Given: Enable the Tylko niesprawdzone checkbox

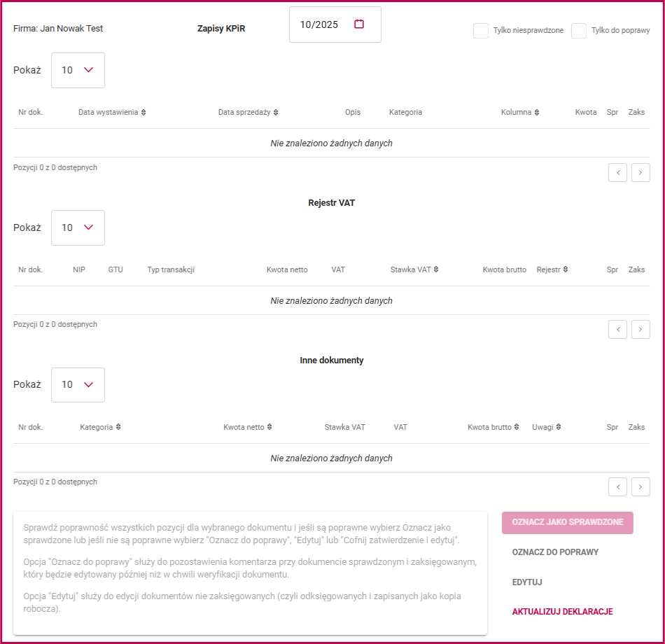Looking at the screenshot, I should 480,31.
